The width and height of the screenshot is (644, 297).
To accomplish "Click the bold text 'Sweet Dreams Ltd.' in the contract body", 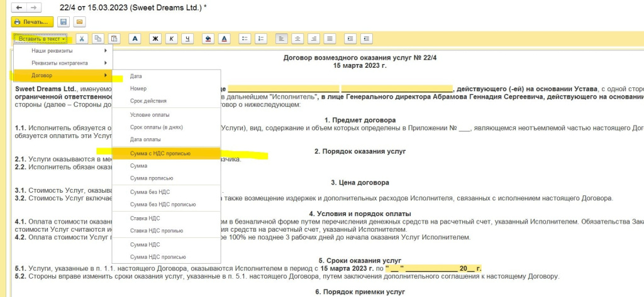I will coord(45,89).
